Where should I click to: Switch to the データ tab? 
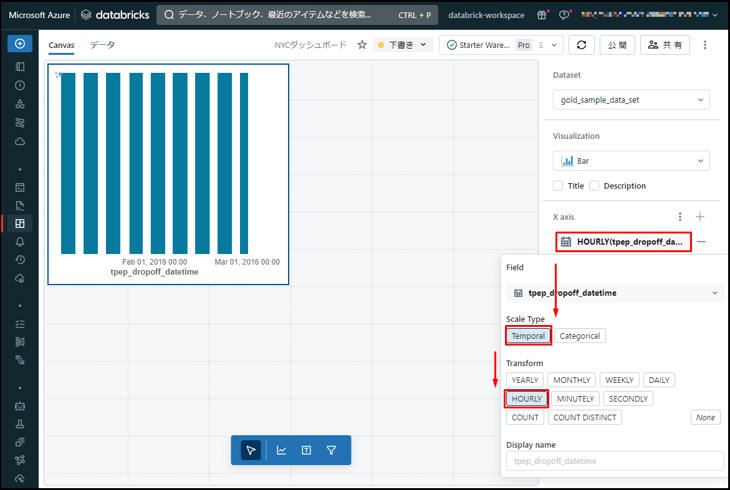pos(102,45)
